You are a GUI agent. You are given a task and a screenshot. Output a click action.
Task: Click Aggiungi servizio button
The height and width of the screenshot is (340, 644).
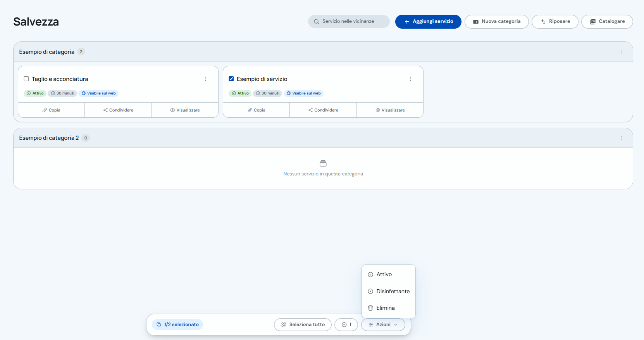[x=428, y=22]
